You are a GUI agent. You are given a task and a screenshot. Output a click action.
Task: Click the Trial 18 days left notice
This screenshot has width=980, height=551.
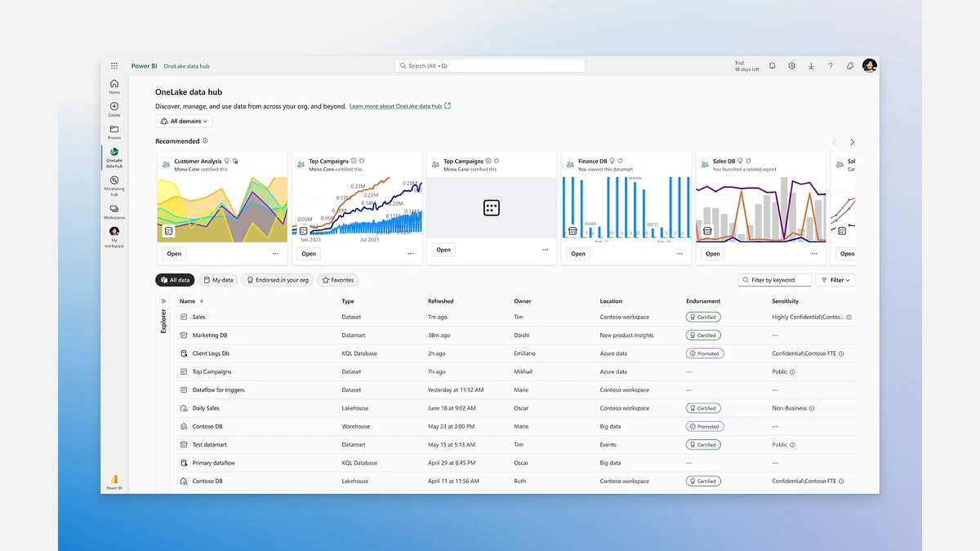click(x=746, y=66)
